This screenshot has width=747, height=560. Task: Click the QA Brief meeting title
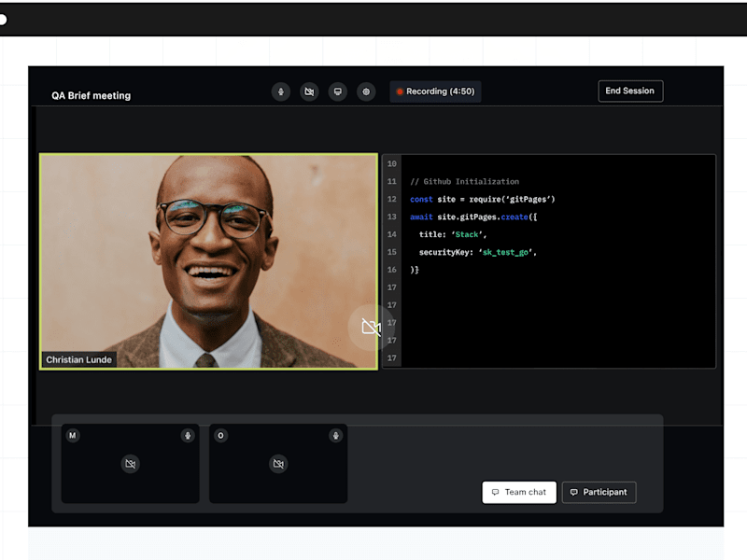point(91,96)
